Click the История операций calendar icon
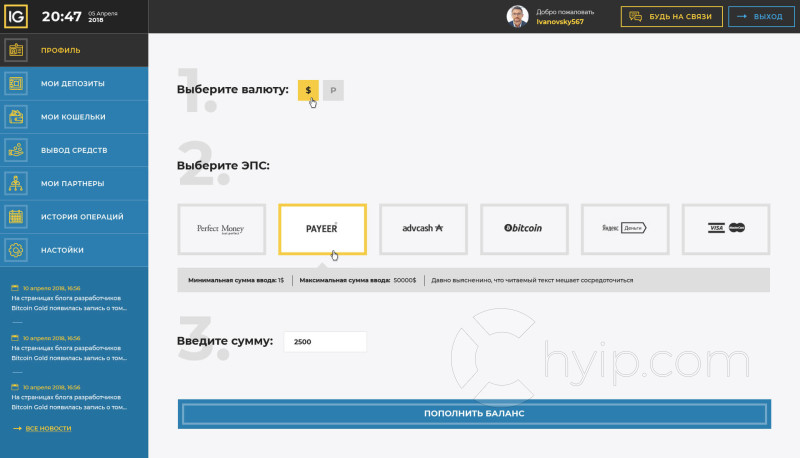 tap(16, 217)
